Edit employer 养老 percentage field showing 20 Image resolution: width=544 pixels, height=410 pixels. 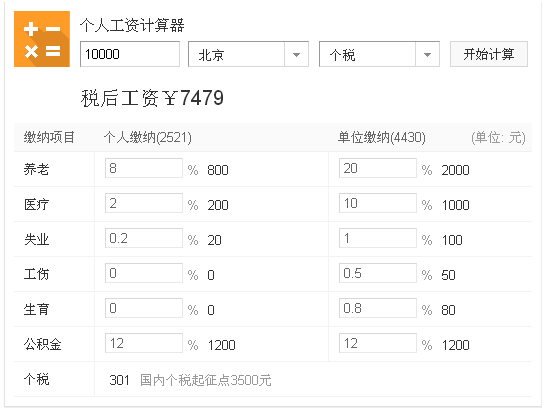[x=377, y=168]
